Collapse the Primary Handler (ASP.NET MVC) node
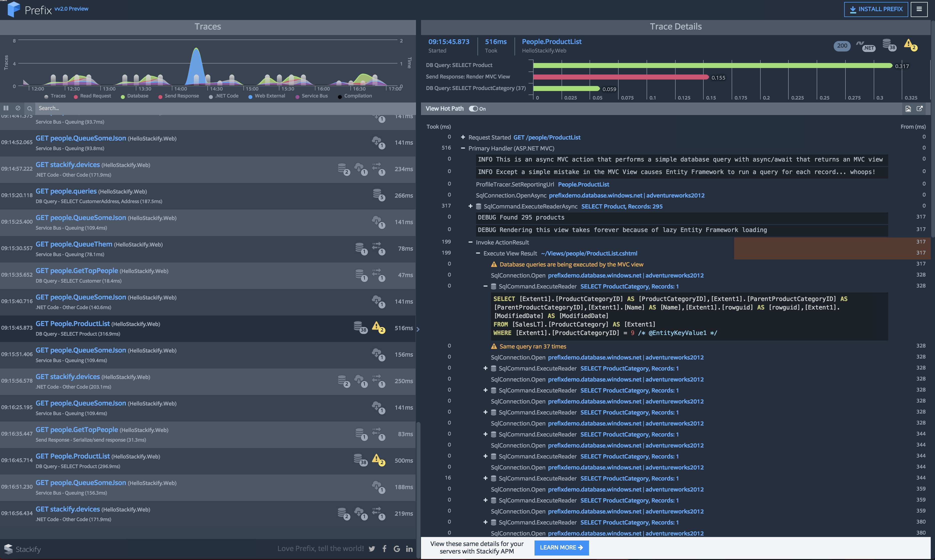The height and width of the screenshot is (560, 935). click(463, 148)
